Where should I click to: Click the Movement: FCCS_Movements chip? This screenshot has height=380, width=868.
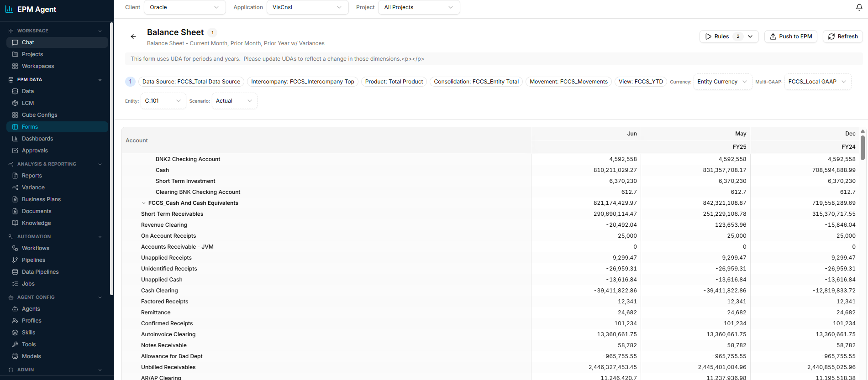pyautogui.click(x=568, y=82)
